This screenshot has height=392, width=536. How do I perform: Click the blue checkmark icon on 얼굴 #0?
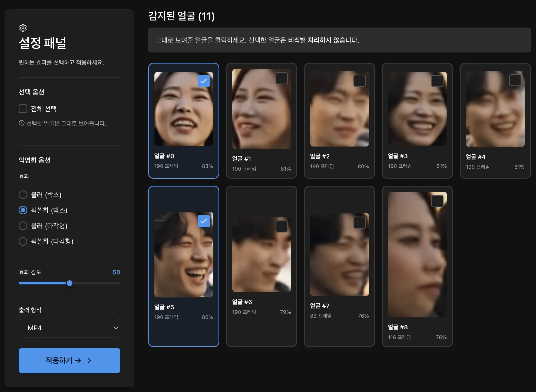(204, 80)
